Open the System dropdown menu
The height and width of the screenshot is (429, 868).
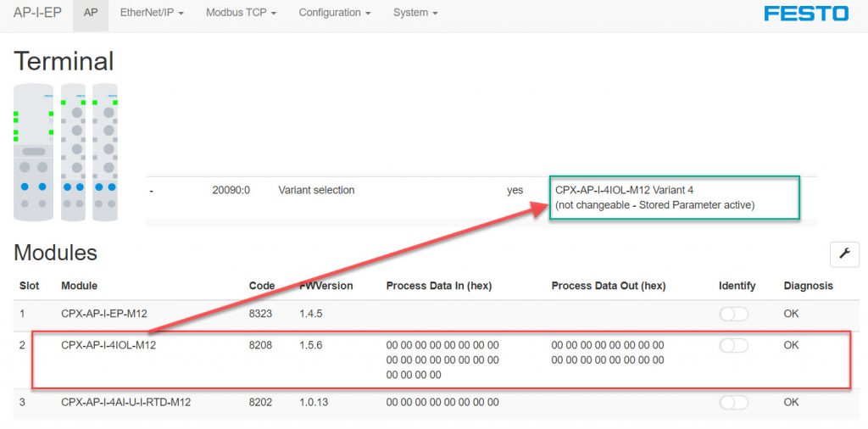pyautogui.click(x=415, y=13)
